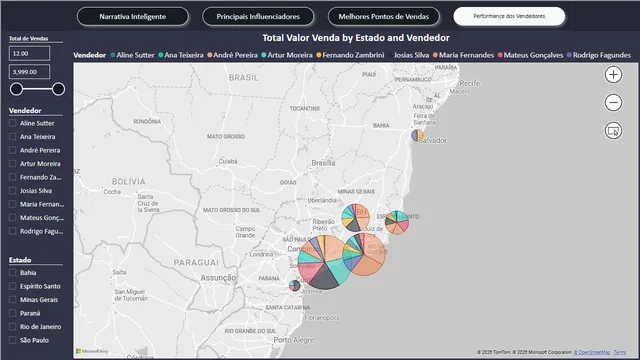Click the André Pereira legend dot

209,55
